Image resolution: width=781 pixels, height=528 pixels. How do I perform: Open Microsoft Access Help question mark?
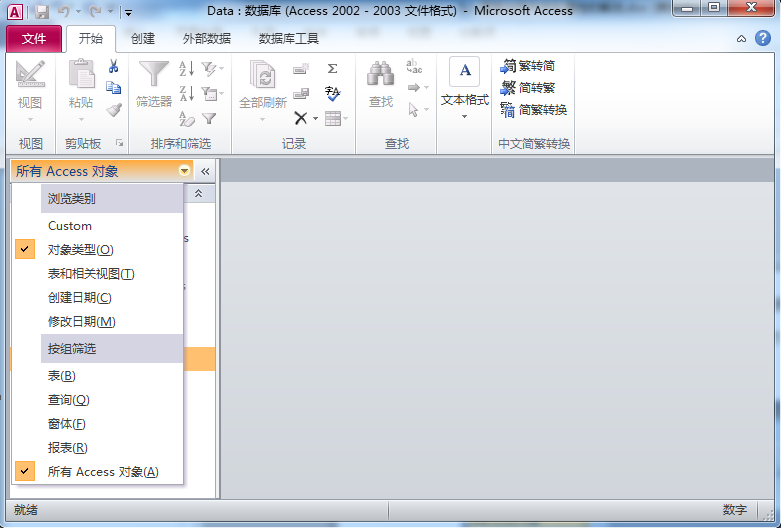(763, 38)
